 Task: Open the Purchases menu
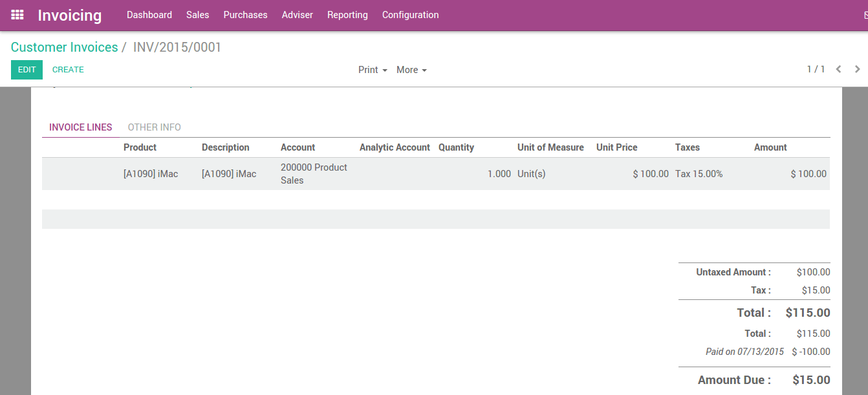245,14
